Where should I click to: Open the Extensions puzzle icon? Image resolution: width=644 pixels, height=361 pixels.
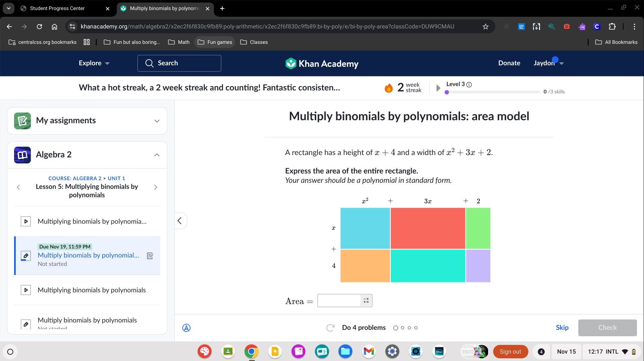pyautogui.click(x=612, y=26)
